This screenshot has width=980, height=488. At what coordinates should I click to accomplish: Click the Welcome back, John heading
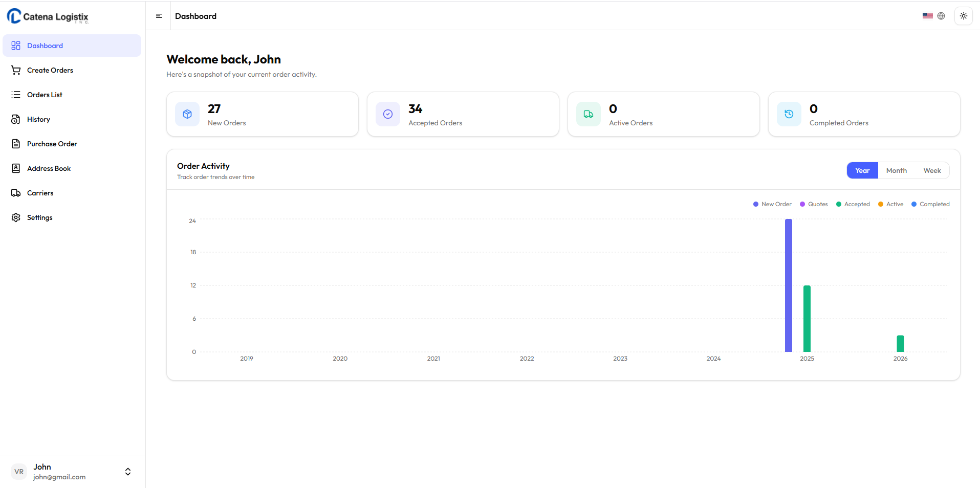224,59
